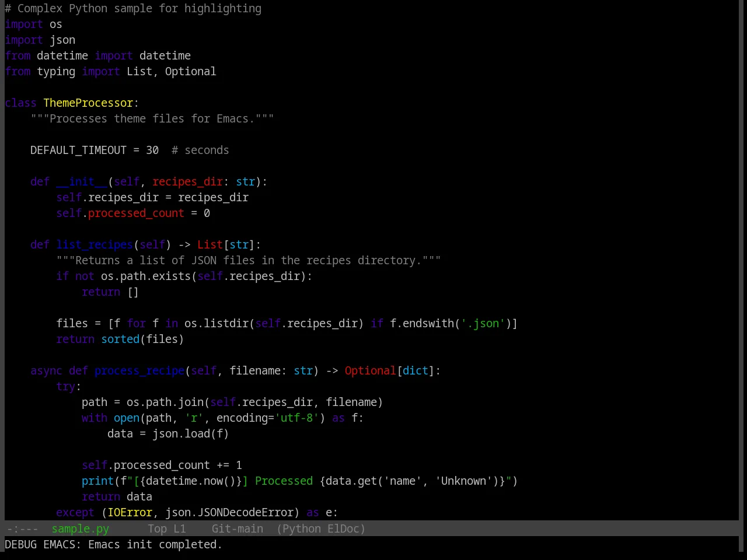Click the docstring 'Processes theme files for Emacs.'

pos(152,119)
